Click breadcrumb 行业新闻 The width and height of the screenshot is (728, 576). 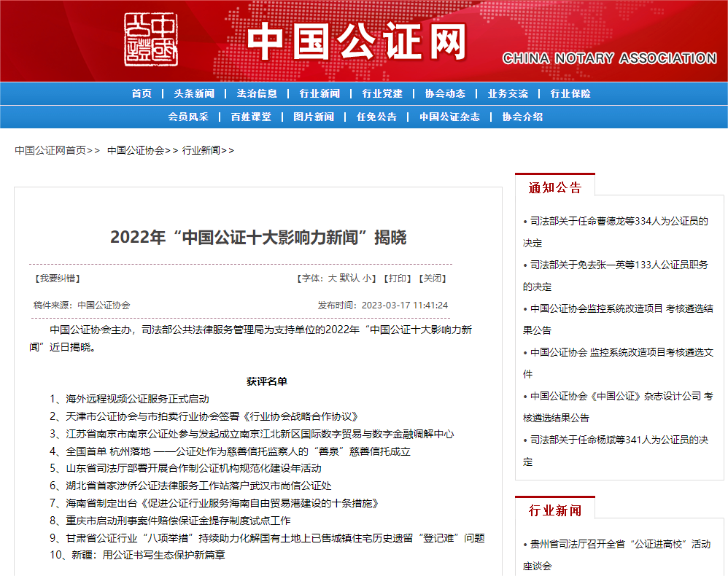tap(201, 150)
